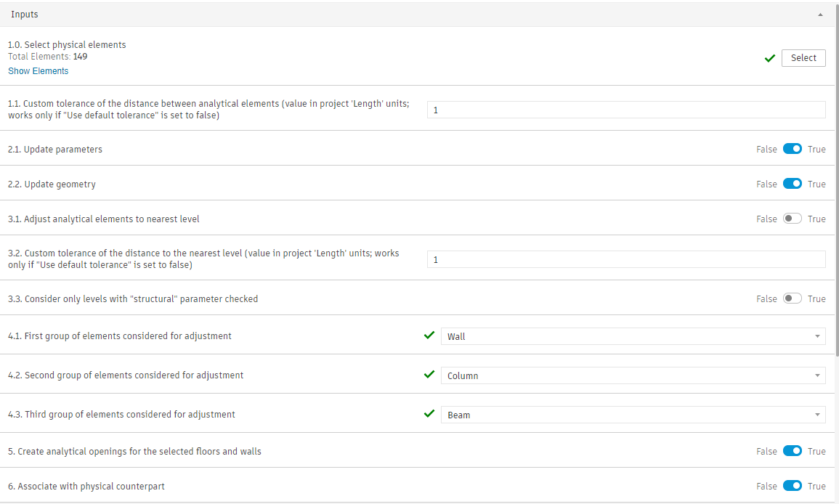The image size is (839, 504).
Task: Toggle Create analytical openings switch
Action: pos(792,451)
